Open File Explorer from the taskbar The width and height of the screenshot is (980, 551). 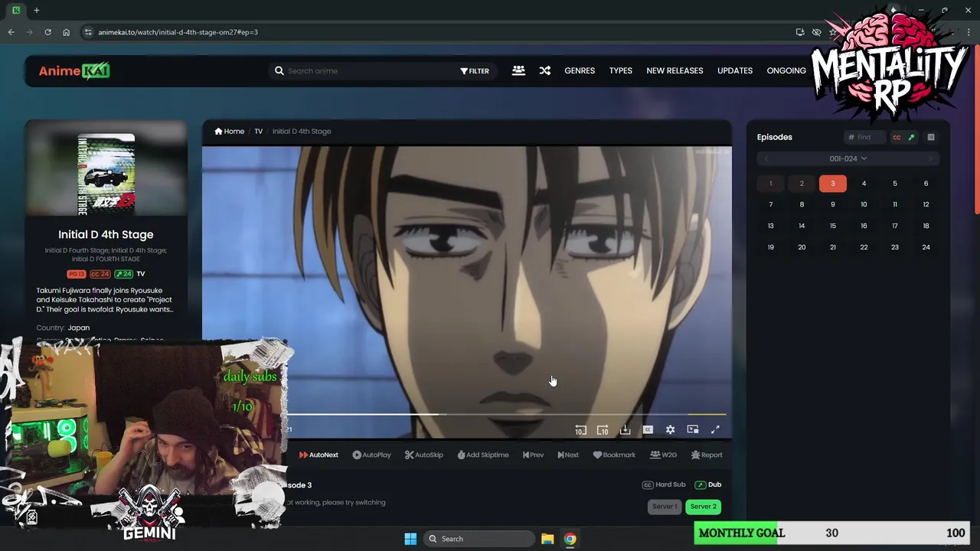click(547, 539)
